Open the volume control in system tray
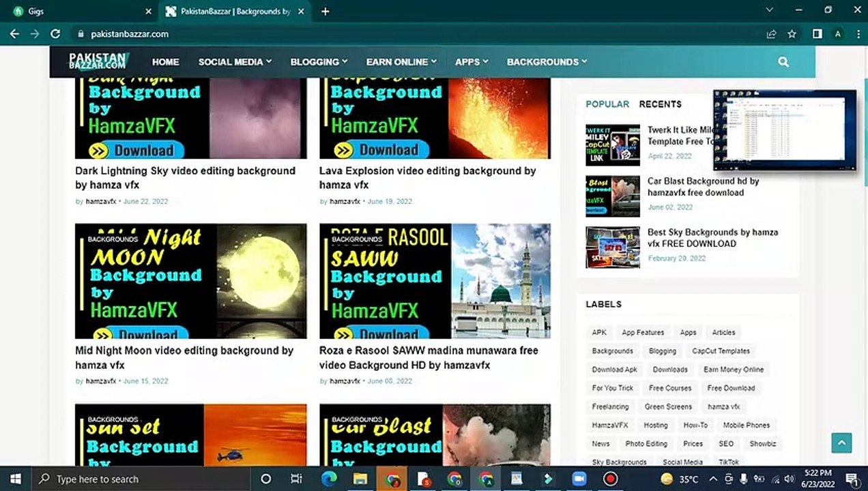The height and width of the screenshot is (491, 868). (x=790, y=479)
